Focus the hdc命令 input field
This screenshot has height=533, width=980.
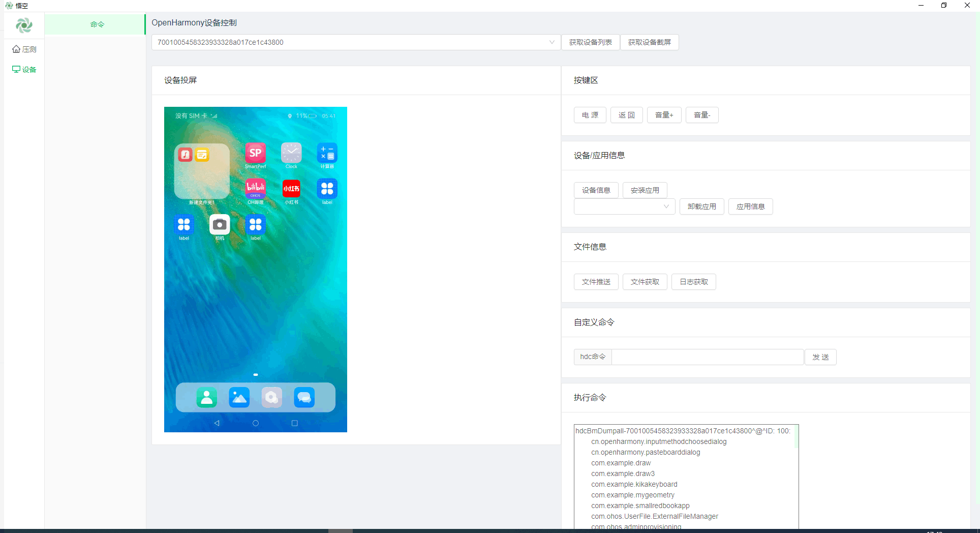click(x=707, y=357)
